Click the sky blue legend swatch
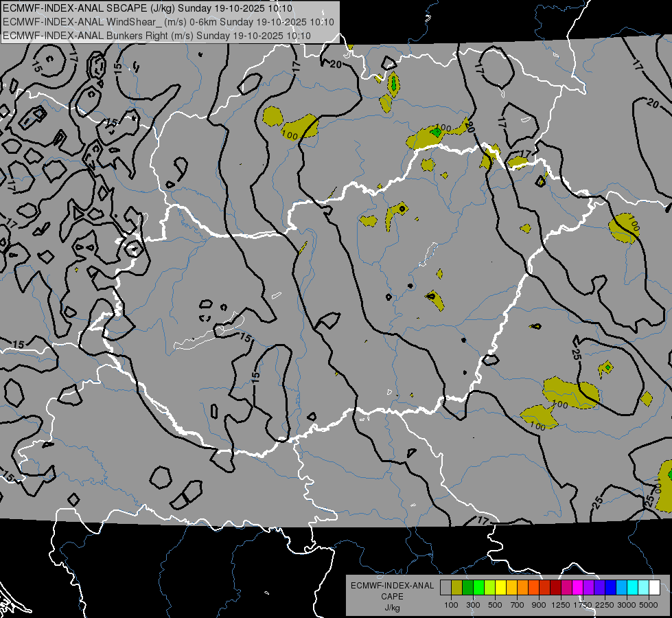 coord(621,588)
